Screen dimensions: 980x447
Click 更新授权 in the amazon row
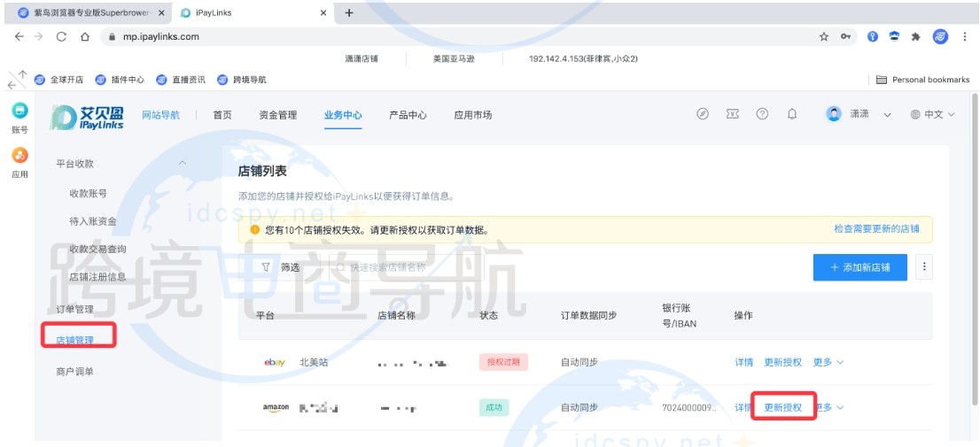pyautogui.click(x=783, y=408)
